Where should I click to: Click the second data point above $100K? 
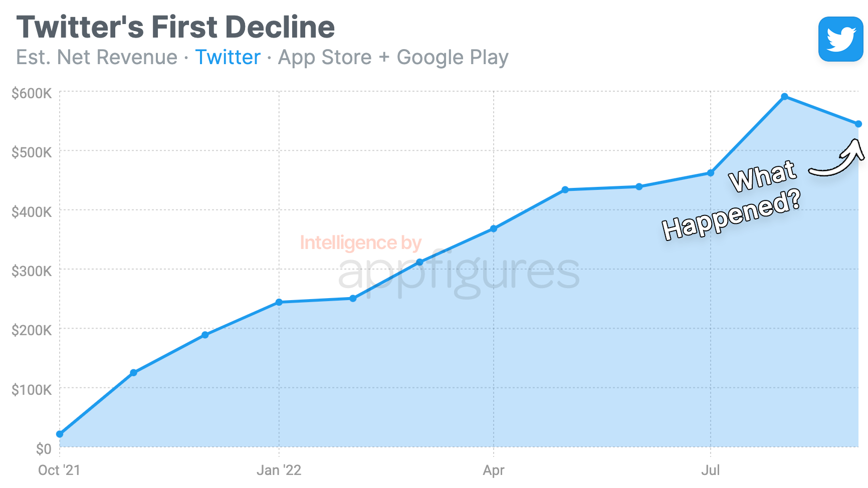click(x=133, y=373)
